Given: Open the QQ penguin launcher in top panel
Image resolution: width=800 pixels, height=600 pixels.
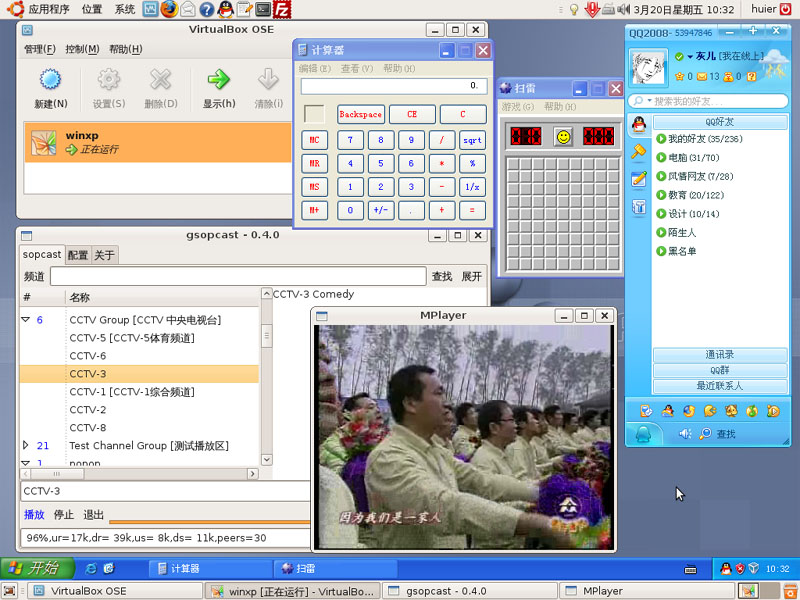Looking at the screenshot, I should [225, 9].
